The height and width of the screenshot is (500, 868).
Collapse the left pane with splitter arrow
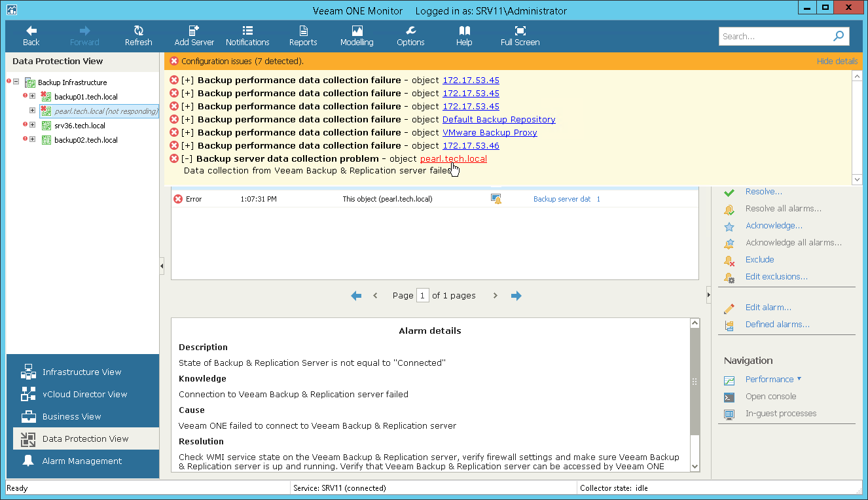[162, 266]
